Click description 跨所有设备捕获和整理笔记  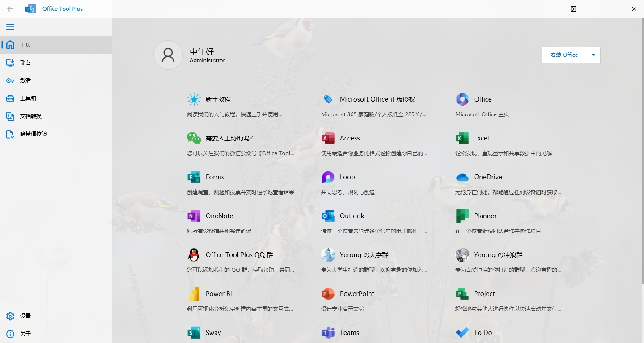(219, 231)
